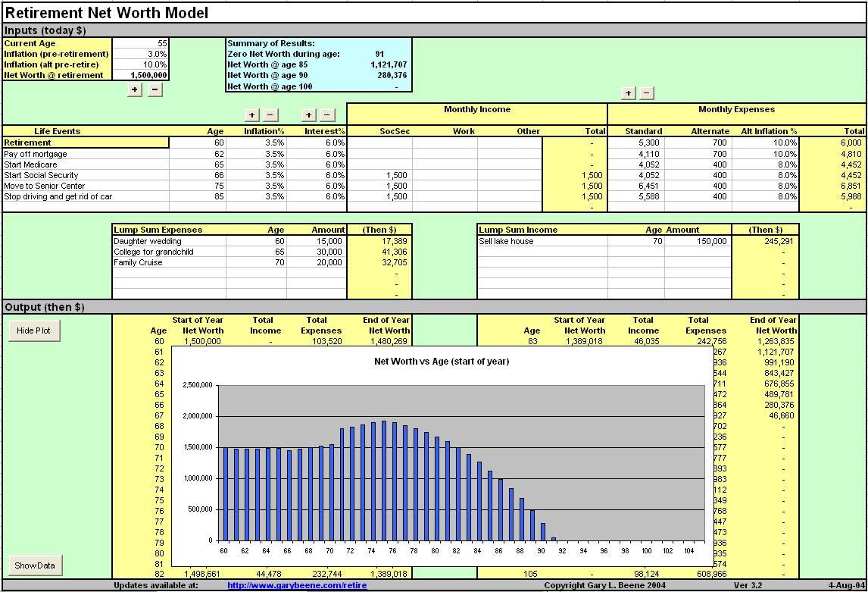Select the Retirement life event cell
The image size is (868, 592).
(86, 143)
